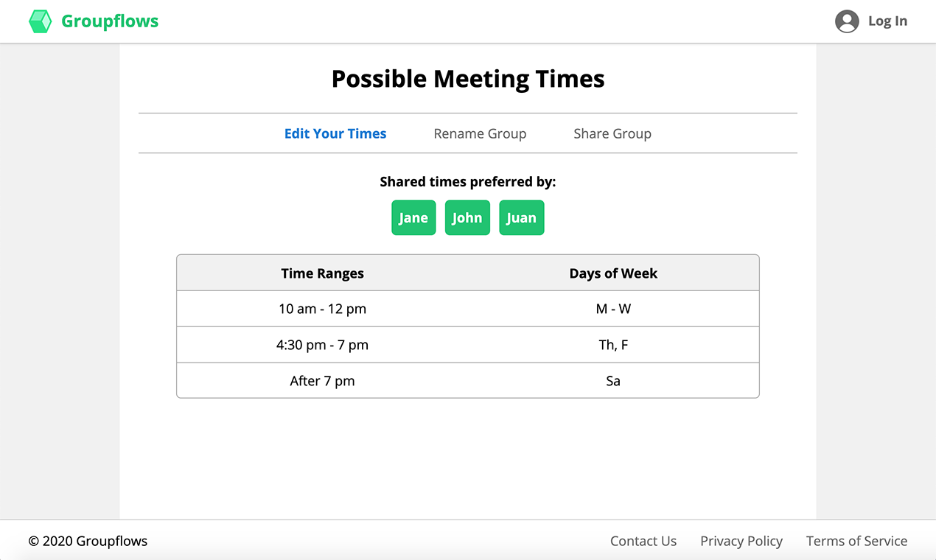Click the Time Ranges column header
This screenshot has width=936, height=560.
coord(322,273)
